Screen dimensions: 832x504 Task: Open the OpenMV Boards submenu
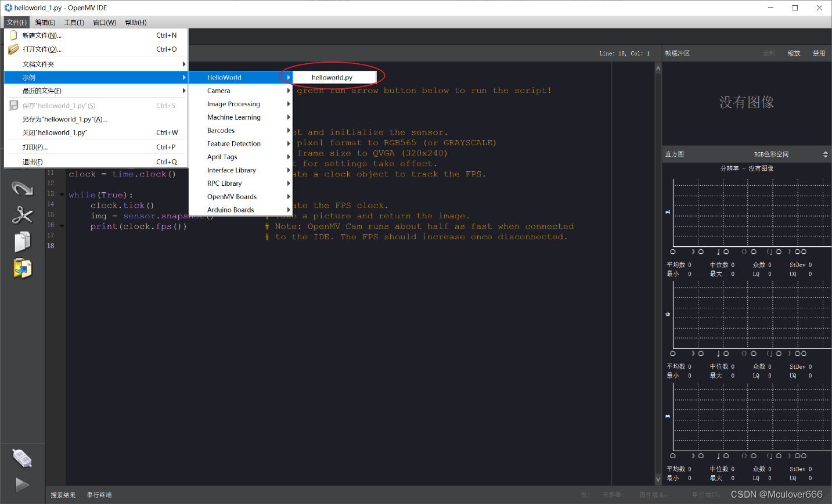240,197
